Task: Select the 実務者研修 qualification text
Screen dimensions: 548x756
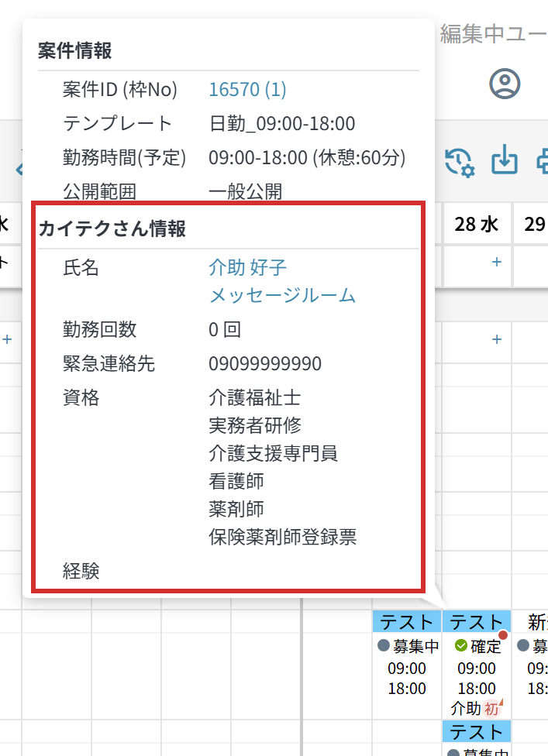Action: click(x=255, y=426)
